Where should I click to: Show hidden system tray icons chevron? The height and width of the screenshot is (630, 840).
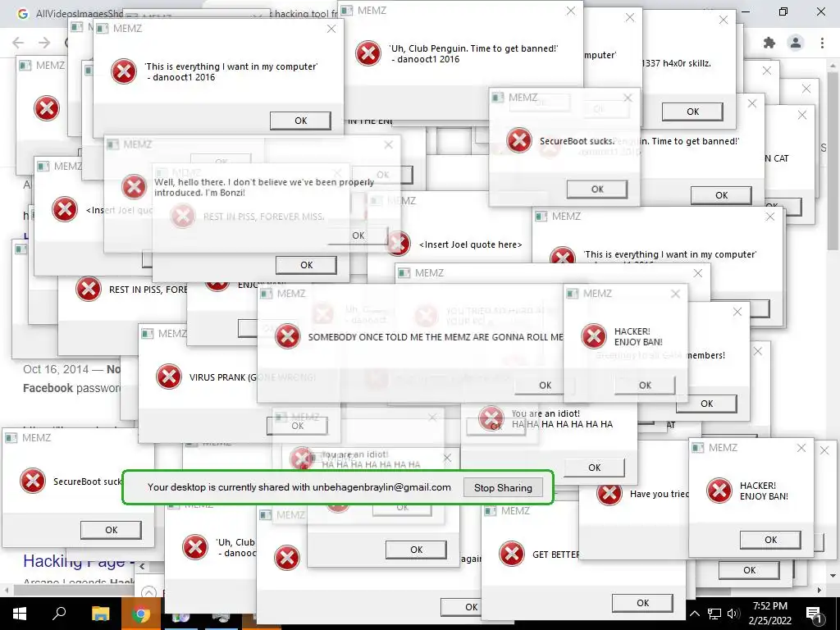tap(694, 614)
